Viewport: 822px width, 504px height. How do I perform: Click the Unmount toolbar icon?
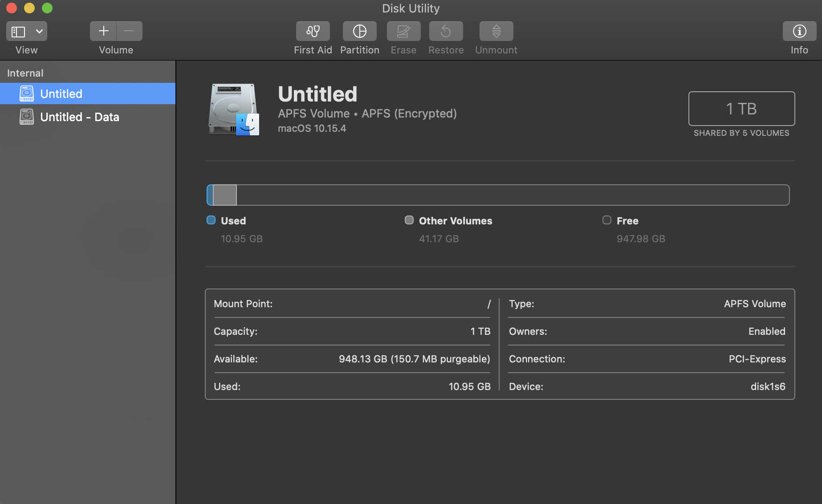[x=496, y=31]
